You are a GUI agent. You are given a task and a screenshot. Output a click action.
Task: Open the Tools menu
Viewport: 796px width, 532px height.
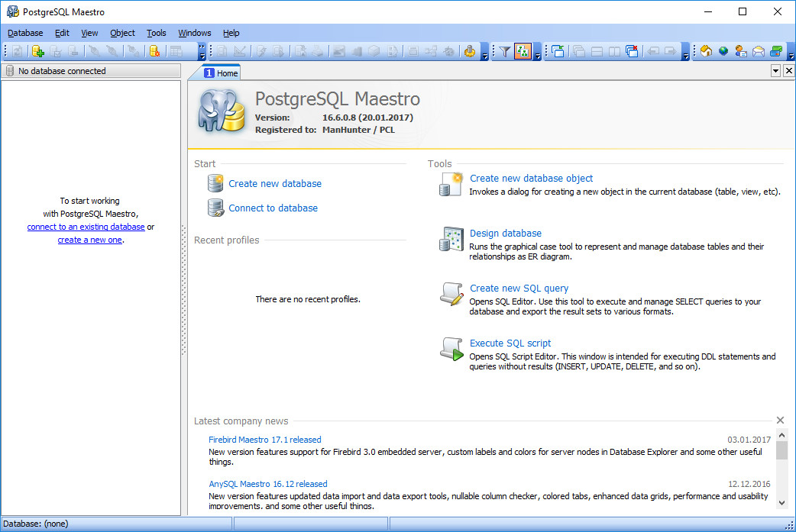pos(157,33)
